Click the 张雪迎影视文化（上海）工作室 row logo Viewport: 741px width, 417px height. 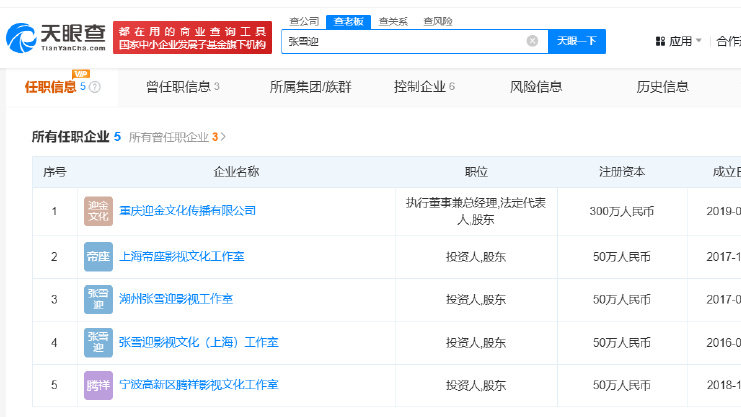(x=98, y=342)
